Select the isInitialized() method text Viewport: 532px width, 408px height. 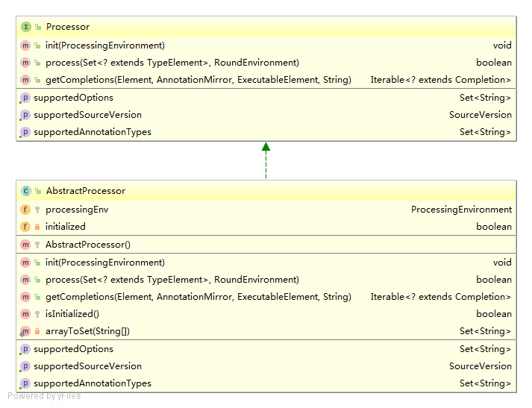point(72,314)
